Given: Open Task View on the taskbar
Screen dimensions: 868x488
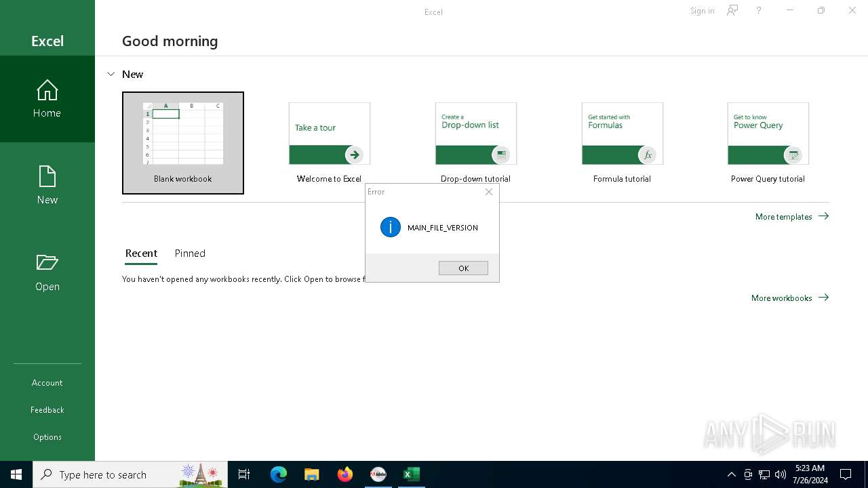Looking at the screenshot, I should pos(244,474).
